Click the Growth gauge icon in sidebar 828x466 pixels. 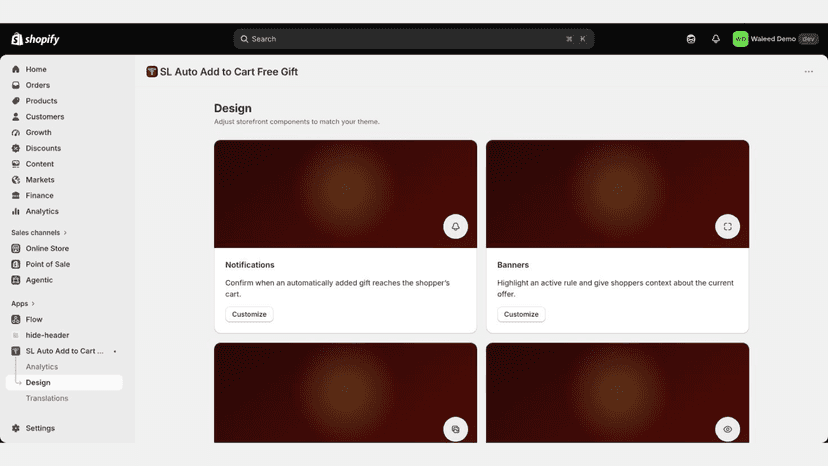16,133
